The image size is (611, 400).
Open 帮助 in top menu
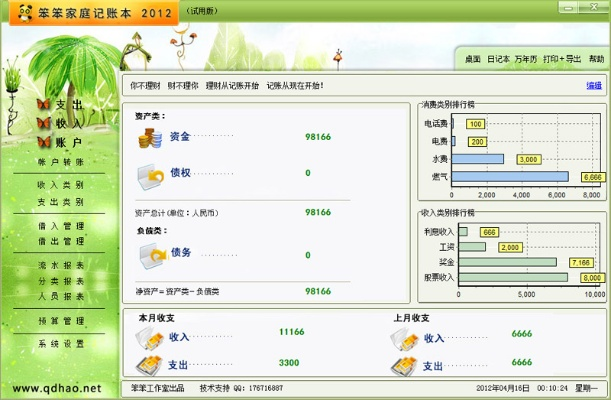596,59
